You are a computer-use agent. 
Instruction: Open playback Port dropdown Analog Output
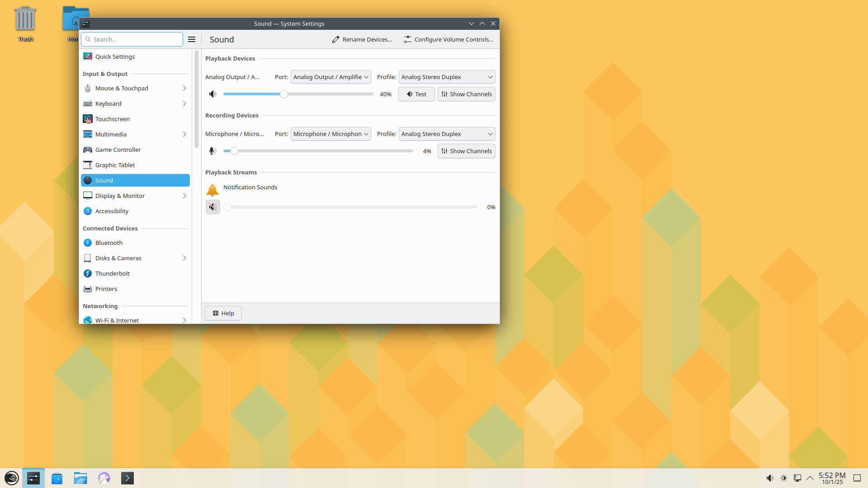tap(331, 77)
